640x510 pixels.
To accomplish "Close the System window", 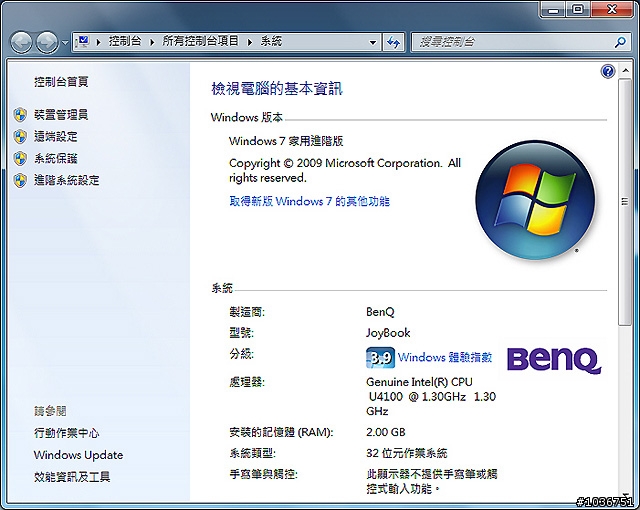I will tap(612, 9).
